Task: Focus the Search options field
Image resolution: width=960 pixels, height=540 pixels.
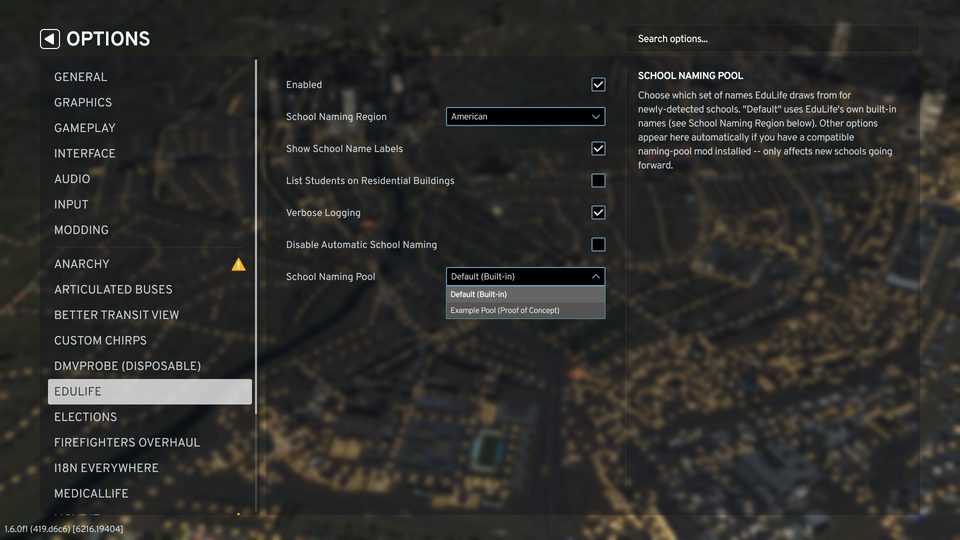Action: [771, 39]
